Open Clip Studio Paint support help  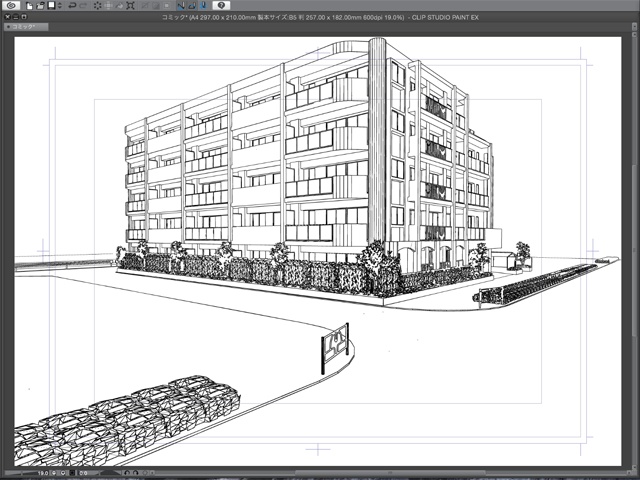point(221,5)
